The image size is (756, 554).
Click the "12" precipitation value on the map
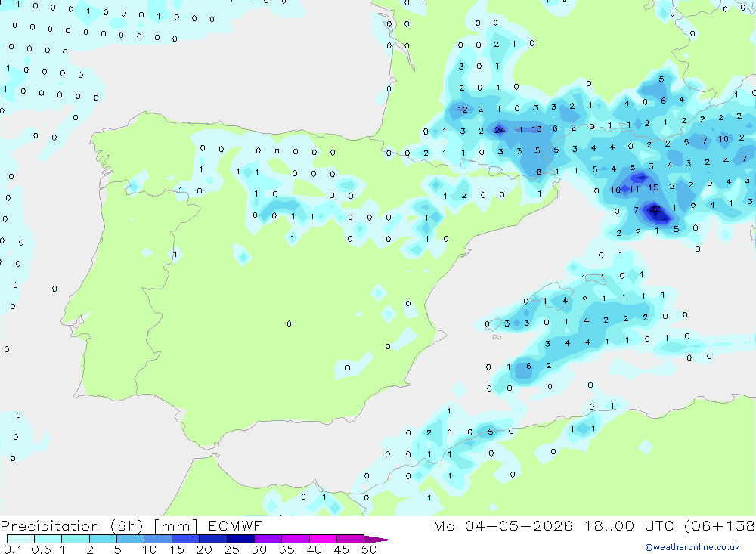(463, 110)
